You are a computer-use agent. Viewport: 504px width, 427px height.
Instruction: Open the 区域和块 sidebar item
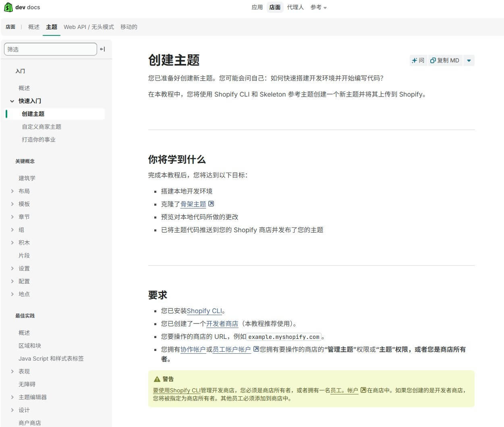30,346
